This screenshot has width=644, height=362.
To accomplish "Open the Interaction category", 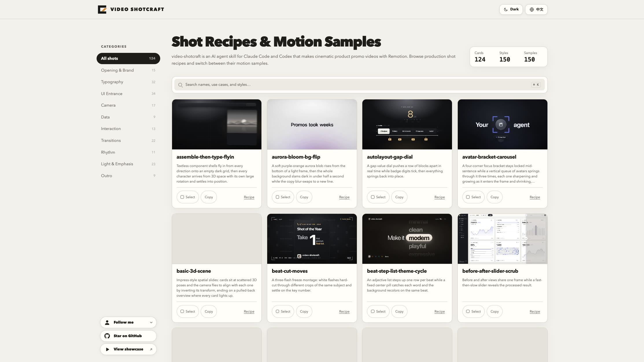I will tap(128, 129).
